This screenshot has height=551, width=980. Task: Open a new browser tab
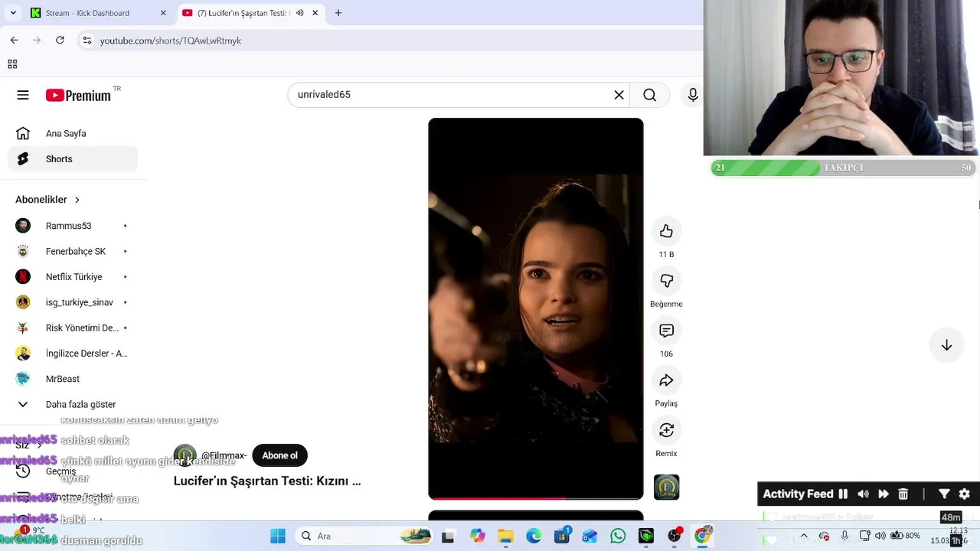[x=338, y=13]
